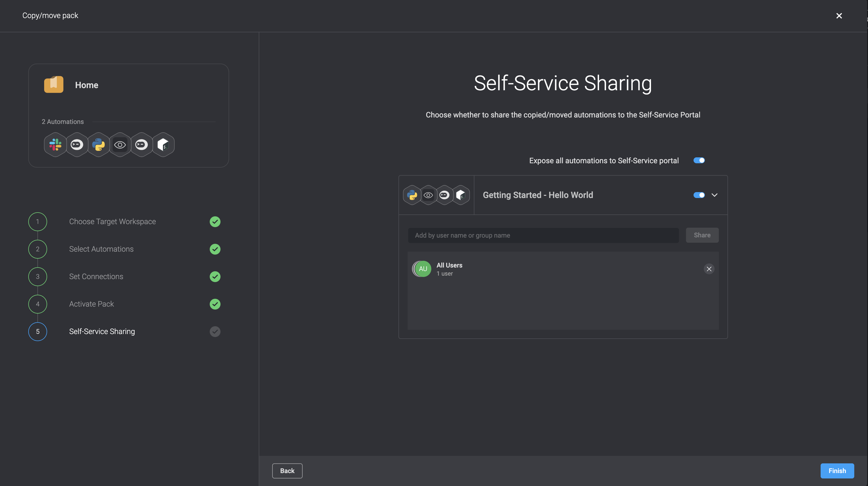Toggle Expose all automations to Self-Service portal
Image resolution: width=868 pixels, height=486 pixels.
[699, 160]
